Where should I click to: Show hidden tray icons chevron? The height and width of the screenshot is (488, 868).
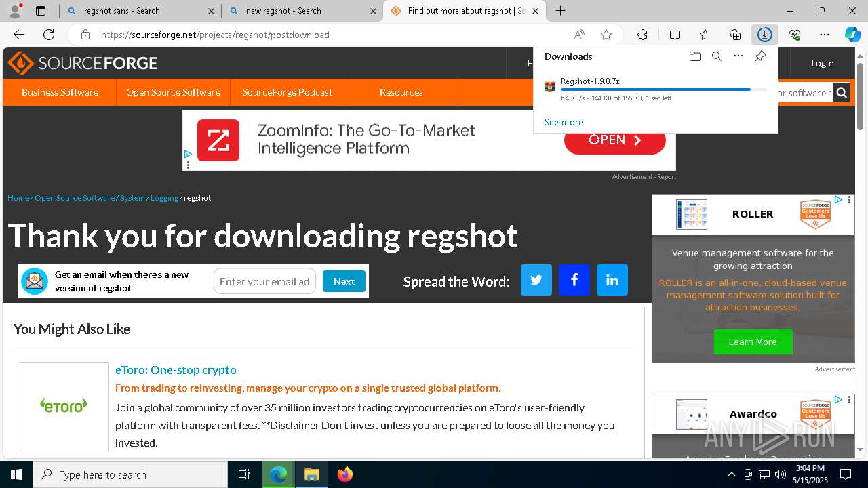click(x=731, y=474)
